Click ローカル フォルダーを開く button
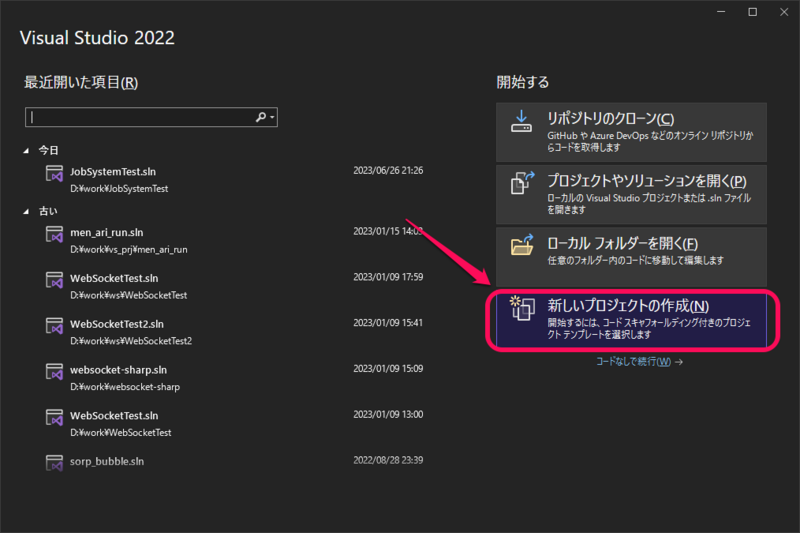 pyautogui.click(x=631, y=257)
